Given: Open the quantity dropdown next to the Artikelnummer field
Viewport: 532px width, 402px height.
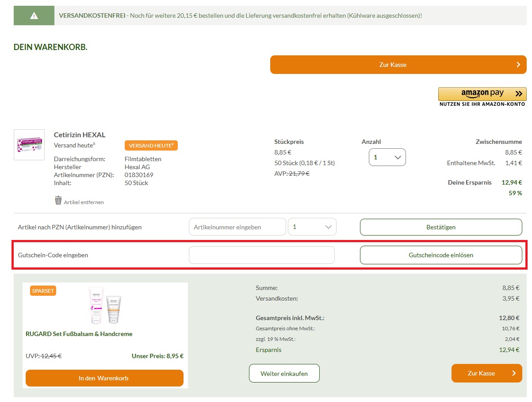Looking at the screenshot, I should (312, 227).
